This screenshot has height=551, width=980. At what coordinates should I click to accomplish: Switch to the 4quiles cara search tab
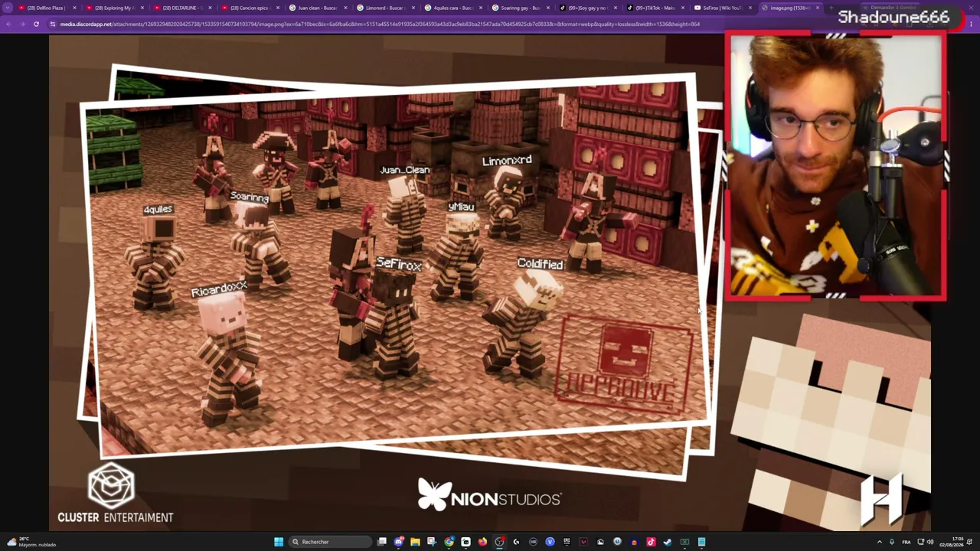tap(452, 8)
